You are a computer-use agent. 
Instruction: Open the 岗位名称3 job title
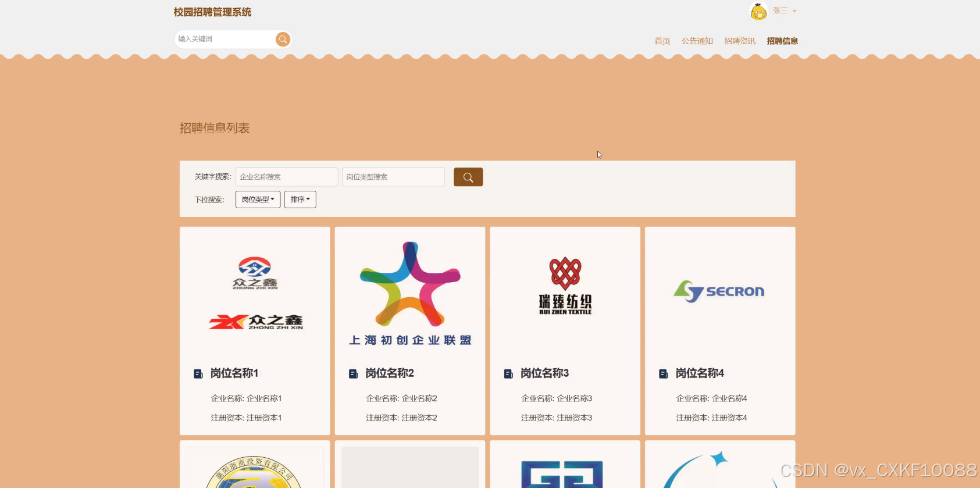pyautogui.click(x=545, y=373)
